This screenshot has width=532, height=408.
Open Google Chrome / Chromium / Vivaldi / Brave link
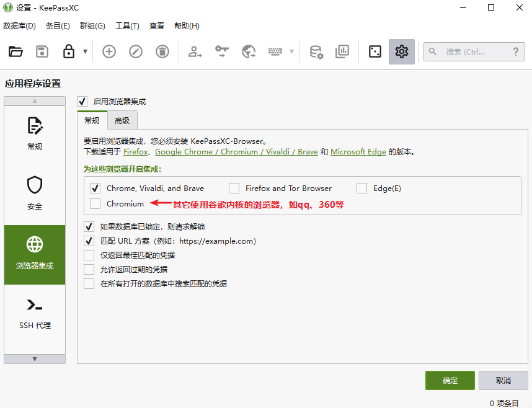236,152
